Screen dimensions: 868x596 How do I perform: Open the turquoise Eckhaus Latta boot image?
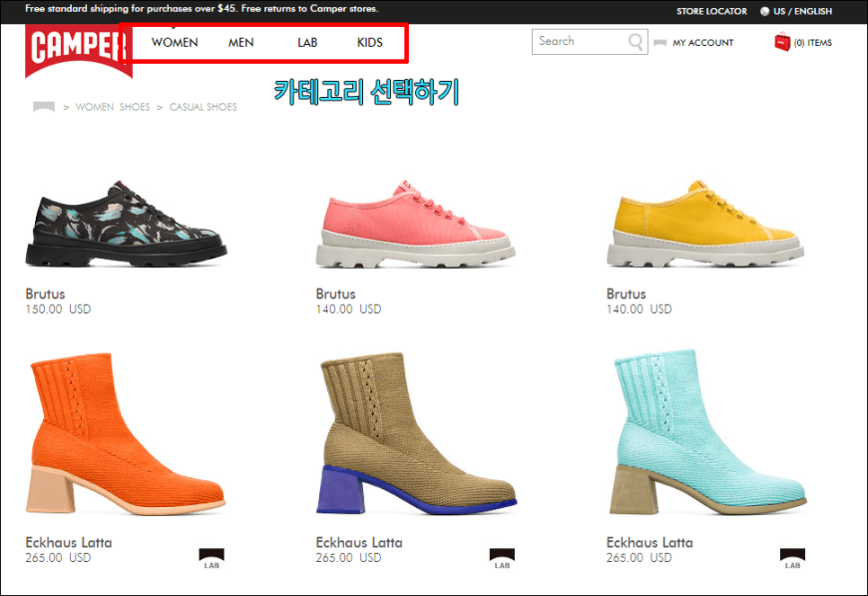[707, 432]
